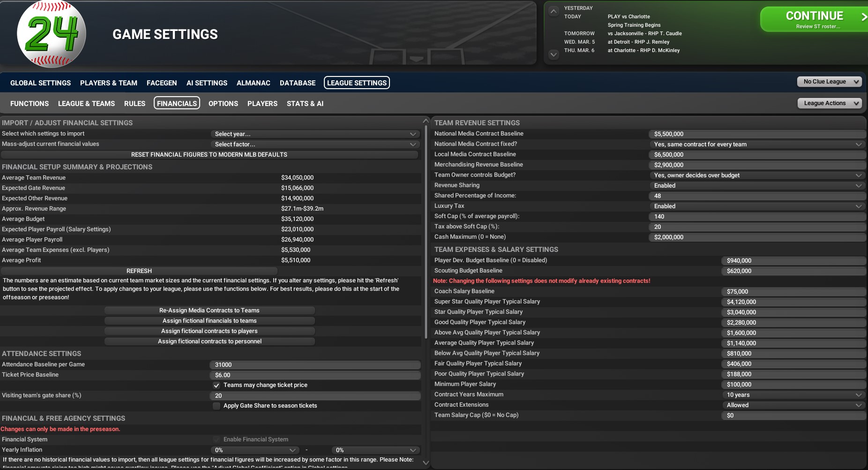Open the Luxury Tax dropdown
The image size is (868, 470).
tap(757, 206)
